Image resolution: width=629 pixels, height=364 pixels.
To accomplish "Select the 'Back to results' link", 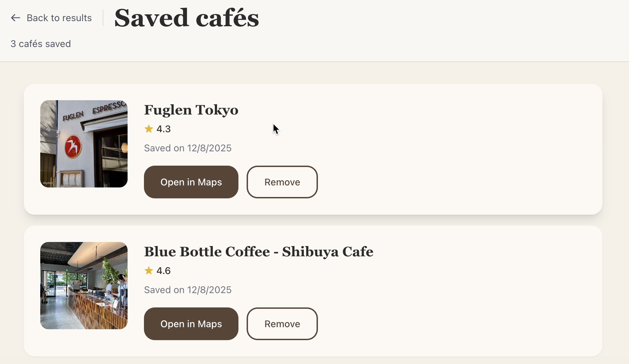I will click(x=59, y=18).
